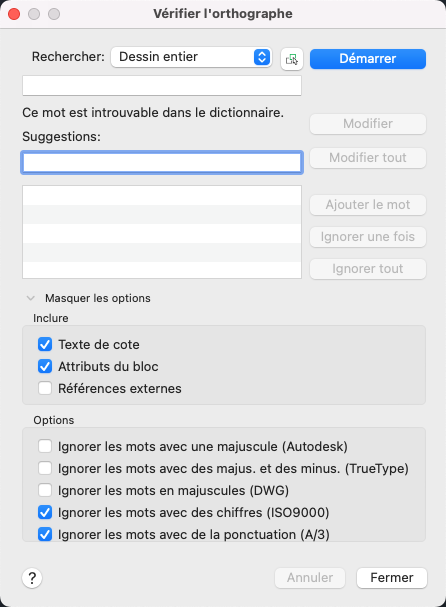Open the help question mark button
This screenshot has height=607, width=446.
click(32, 578)
